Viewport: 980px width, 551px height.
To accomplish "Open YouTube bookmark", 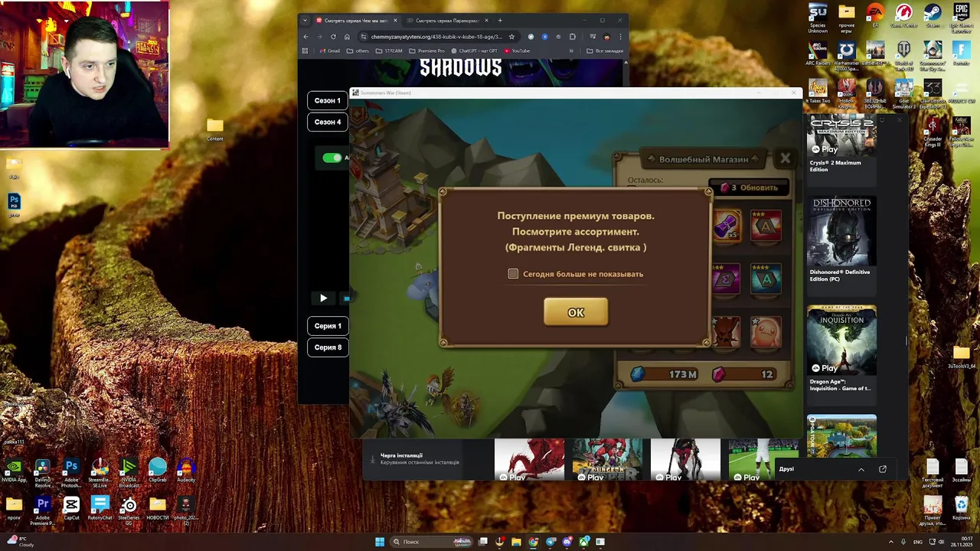I will (516, 51).
